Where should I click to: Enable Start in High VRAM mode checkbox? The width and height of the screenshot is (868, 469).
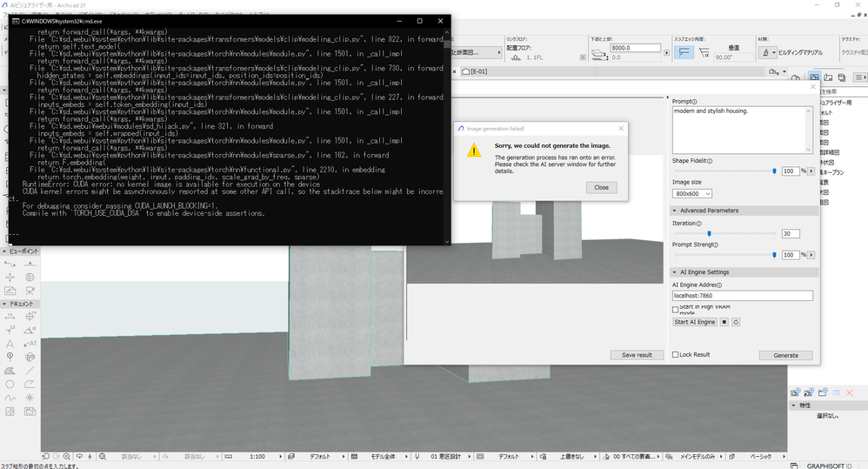[676, 310]
